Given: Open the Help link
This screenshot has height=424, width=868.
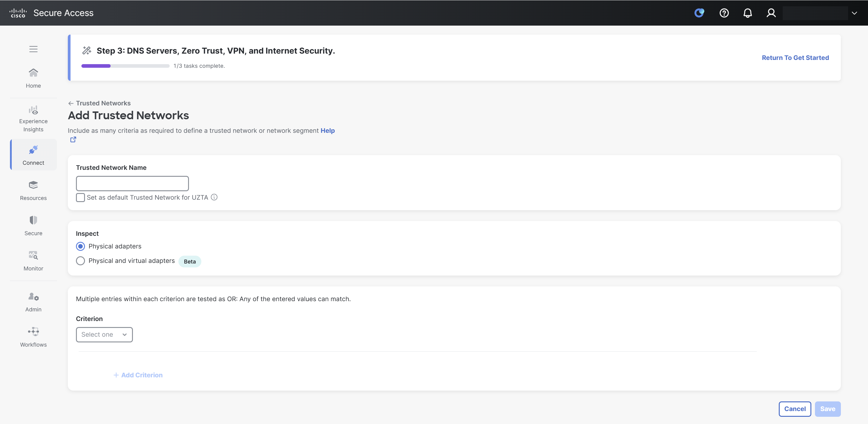Looking at the screenshot, I should pyautogui.click(x=328, y=131).
